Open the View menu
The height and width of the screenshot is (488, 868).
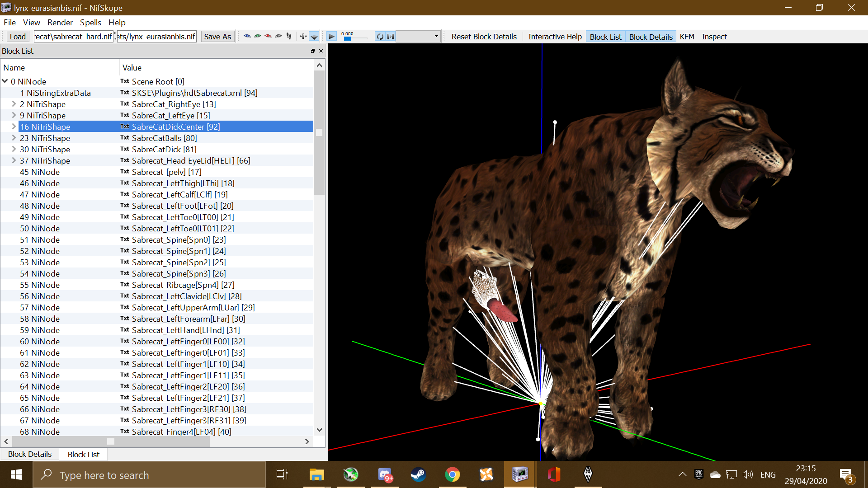(32, 22)
